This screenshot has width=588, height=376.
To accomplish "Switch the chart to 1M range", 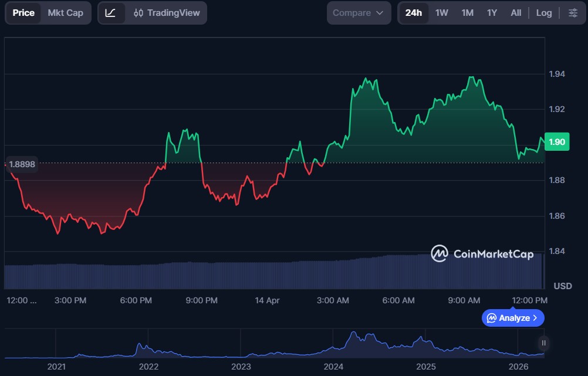I will 467,13.
